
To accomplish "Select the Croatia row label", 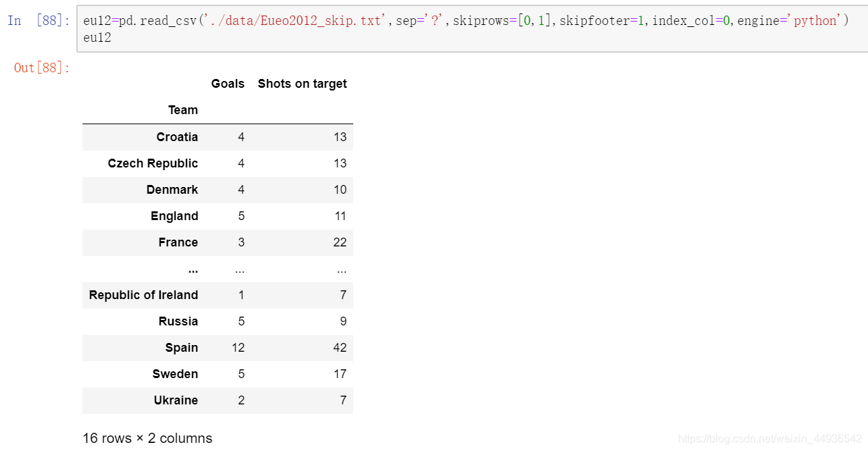I will (x=177, y=137).
